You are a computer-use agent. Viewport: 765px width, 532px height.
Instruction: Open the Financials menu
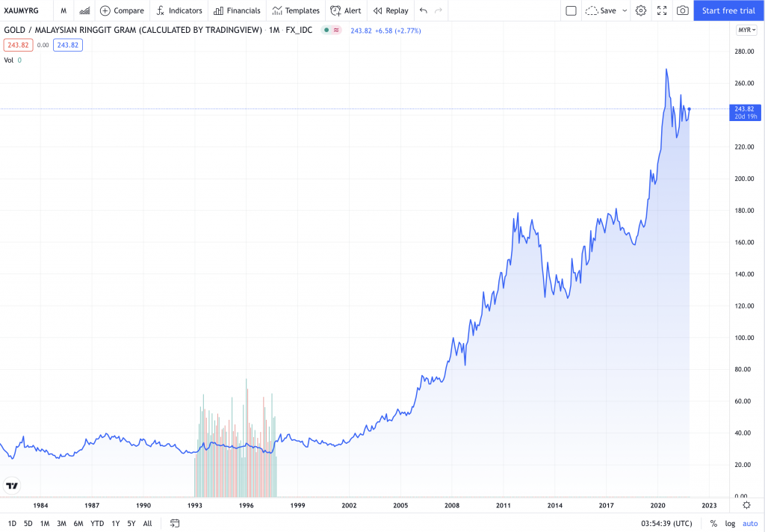237,10
